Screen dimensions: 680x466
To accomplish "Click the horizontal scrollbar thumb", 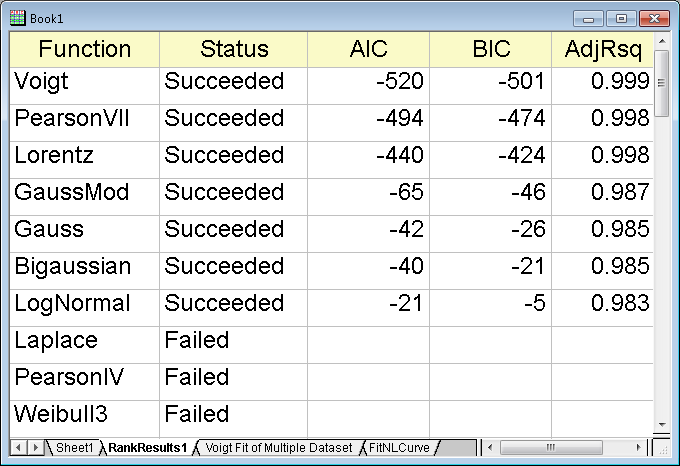I will click(551, 447).
